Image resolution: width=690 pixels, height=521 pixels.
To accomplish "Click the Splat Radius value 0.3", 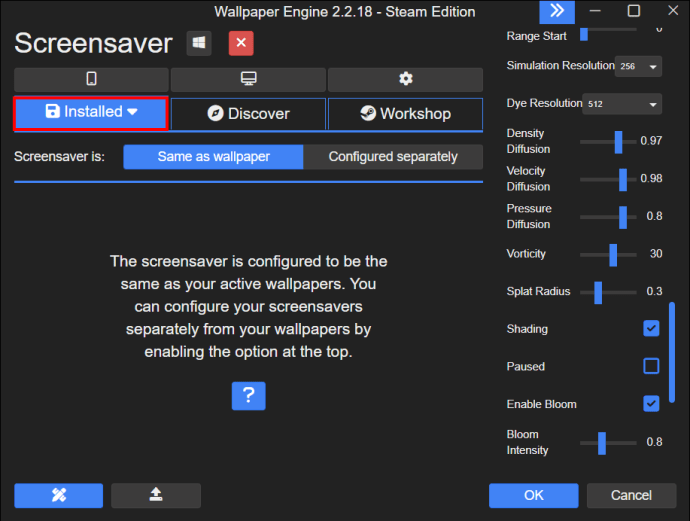I will point(654,291).
